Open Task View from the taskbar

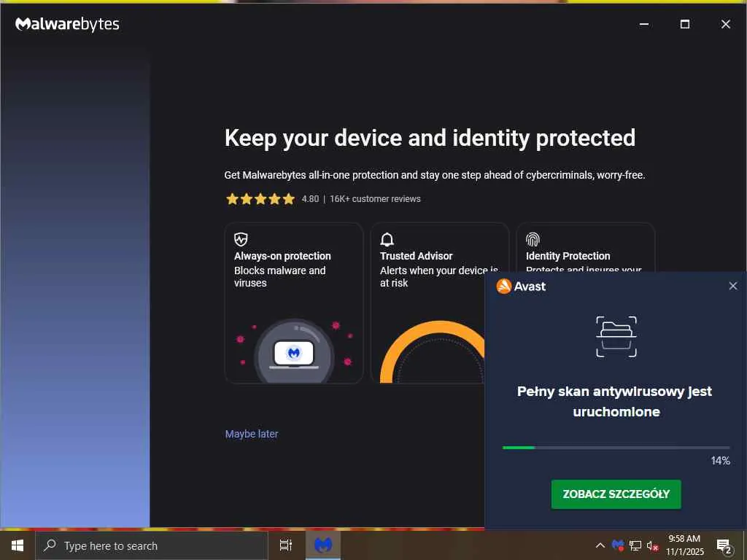[x=286, y=545]
